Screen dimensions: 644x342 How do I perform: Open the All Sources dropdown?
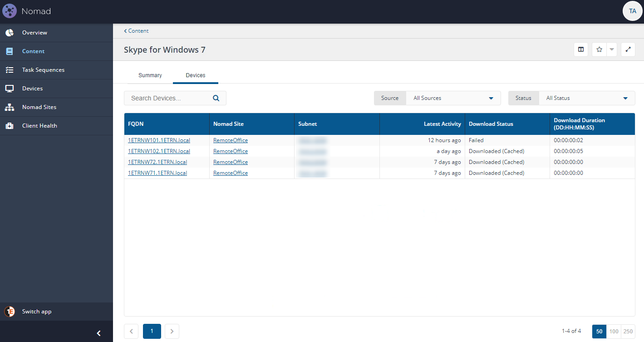(x=453, y=98)
